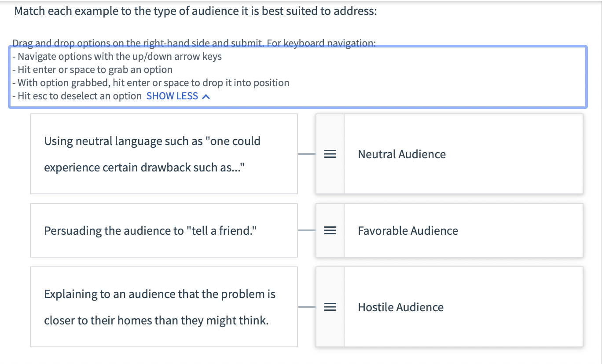
Task: Click the Hostile Audience label text
Action: 400,307
